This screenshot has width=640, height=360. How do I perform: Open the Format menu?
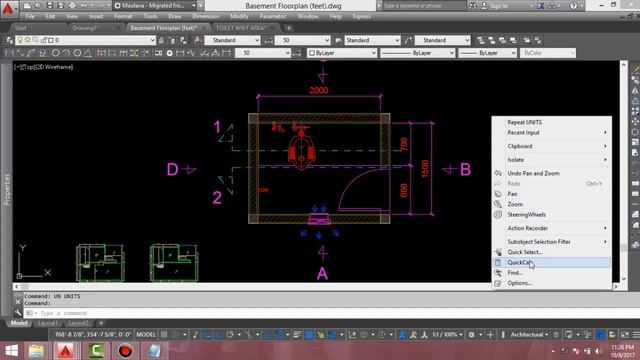click(x=123, y=16)
